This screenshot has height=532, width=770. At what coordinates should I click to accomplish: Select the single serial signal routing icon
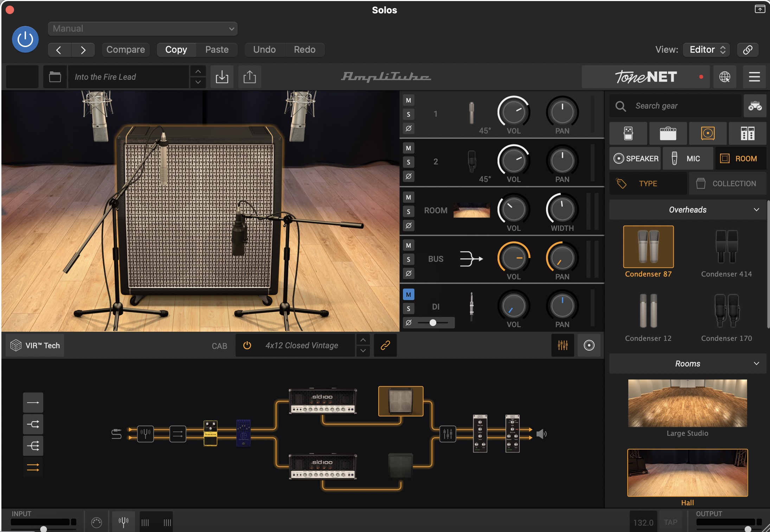tap(33, 403)
